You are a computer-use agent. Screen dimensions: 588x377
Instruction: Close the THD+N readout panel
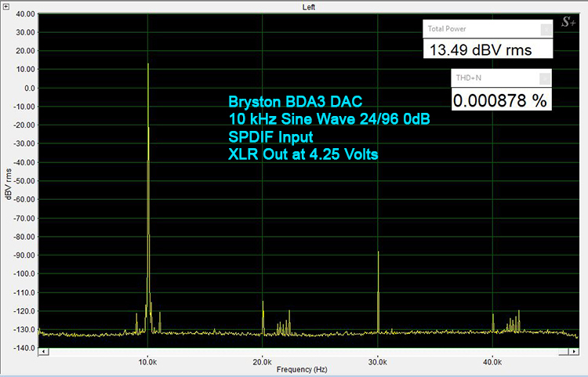coord(544,78)
